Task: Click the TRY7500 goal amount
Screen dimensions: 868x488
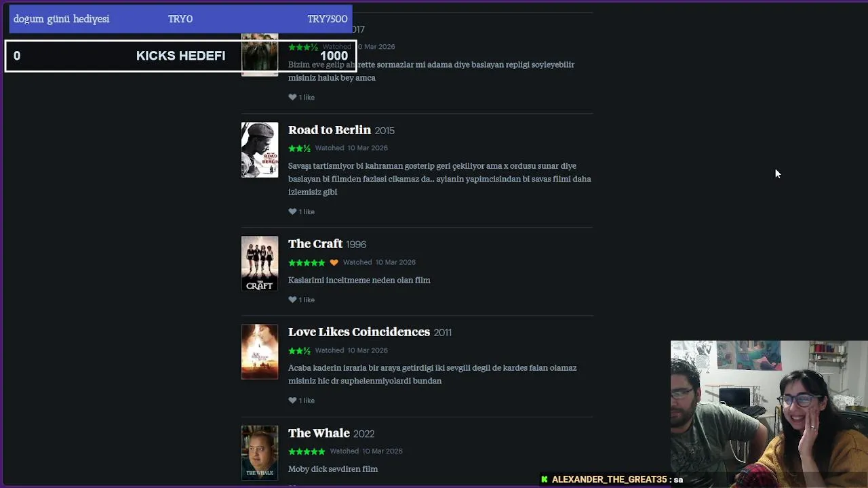Action: point(328,19)
